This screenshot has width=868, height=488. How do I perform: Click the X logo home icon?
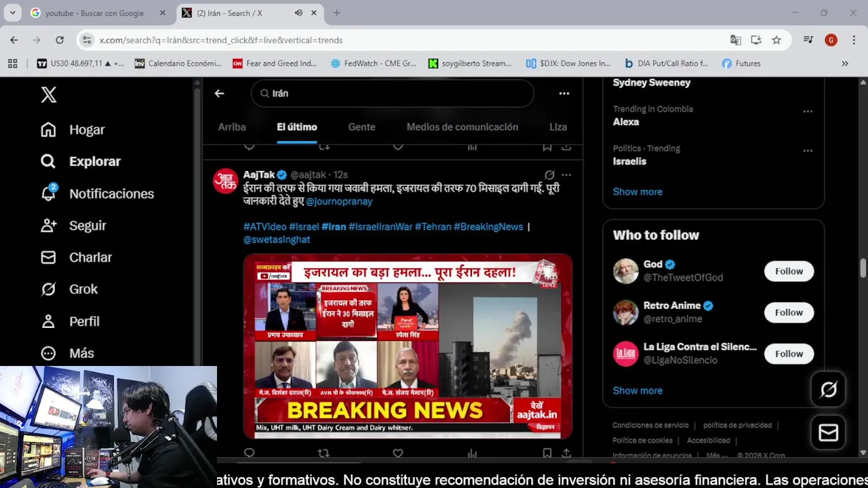48,95
